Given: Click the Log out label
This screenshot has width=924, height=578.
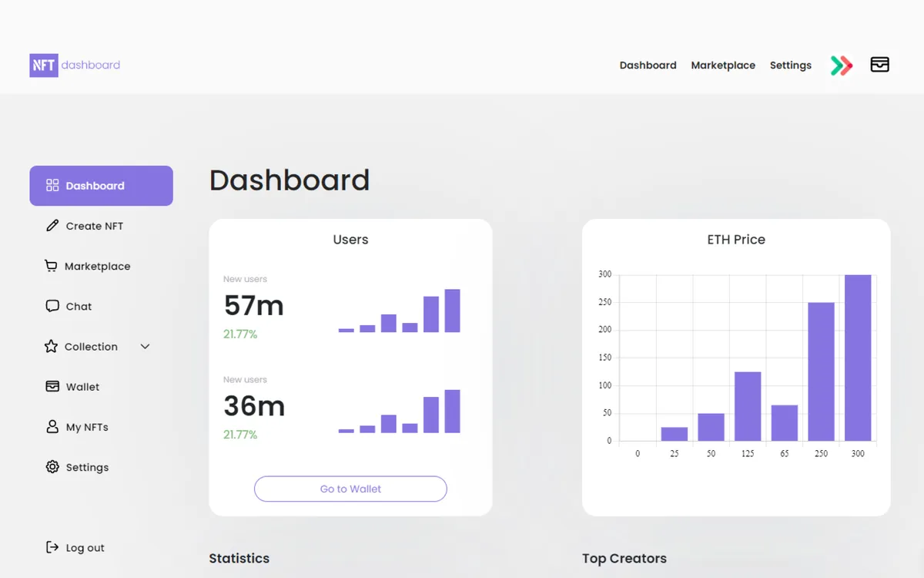Looking at the screenshot, I should point(85,548).
